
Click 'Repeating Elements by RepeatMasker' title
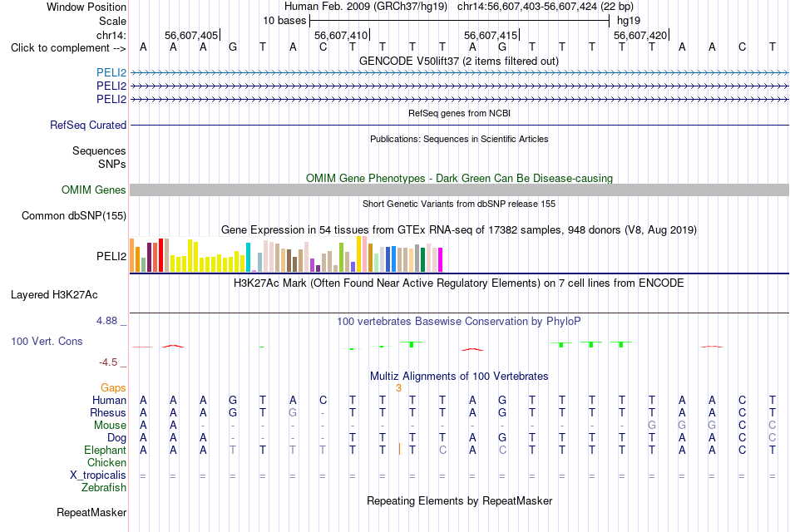point(460,500)
